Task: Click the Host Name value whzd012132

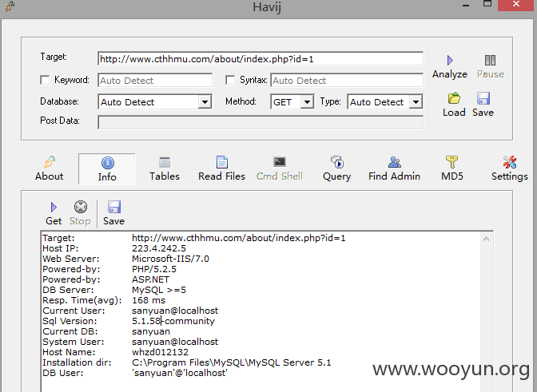Action: [x=160, y=352]
